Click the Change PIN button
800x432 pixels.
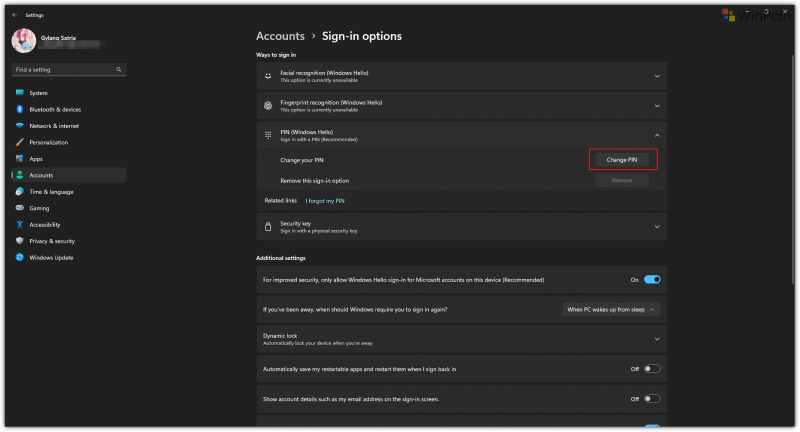click(622, 160)
